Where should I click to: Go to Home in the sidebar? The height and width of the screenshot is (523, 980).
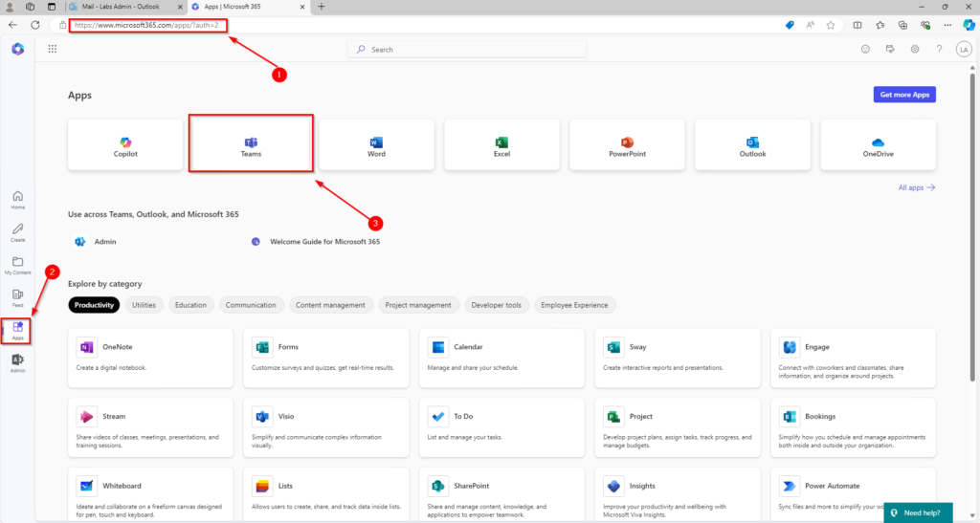tap(17, 200)
